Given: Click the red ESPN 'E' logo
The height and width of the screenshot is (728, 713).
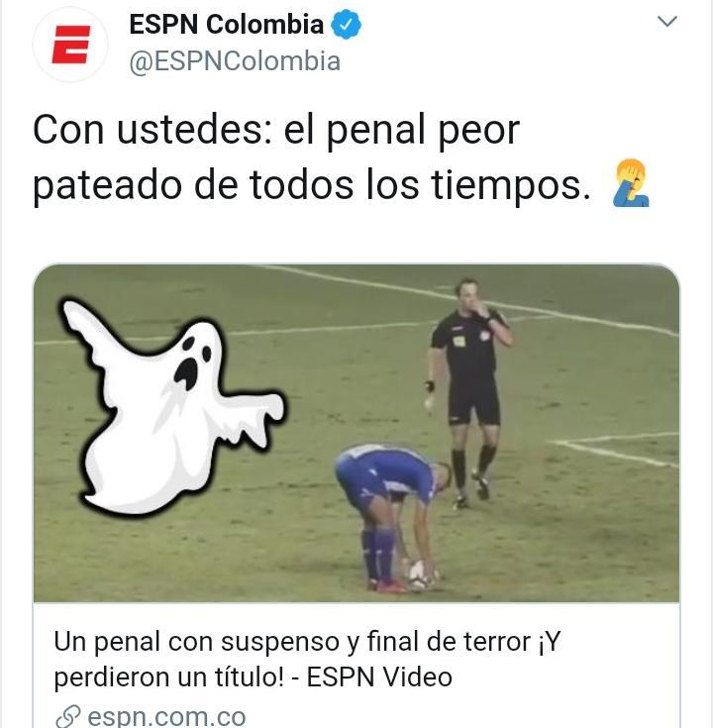Looking at the screenshot, I should click(x=70, y=45).
